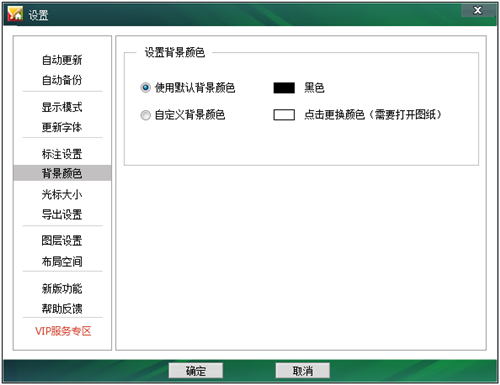Open the 自动备份 settings page

tap(62, 80)
